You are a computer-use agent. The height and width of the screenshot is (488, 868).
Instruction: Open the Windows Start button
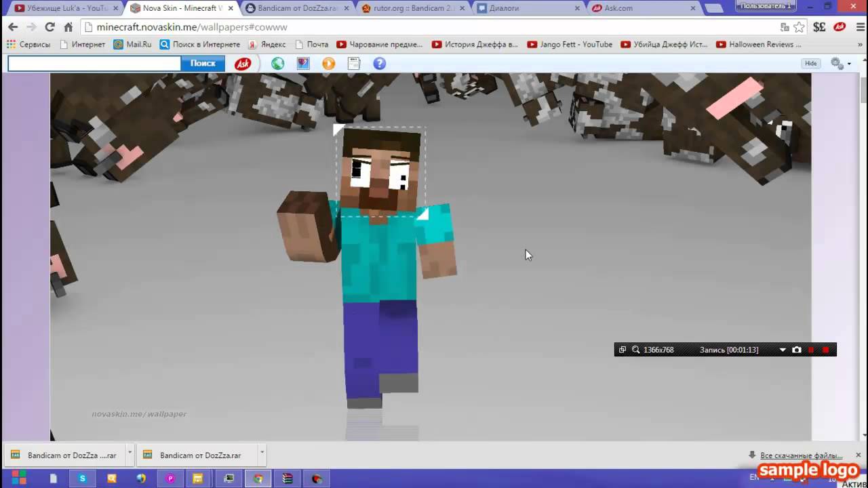[19, 478]
